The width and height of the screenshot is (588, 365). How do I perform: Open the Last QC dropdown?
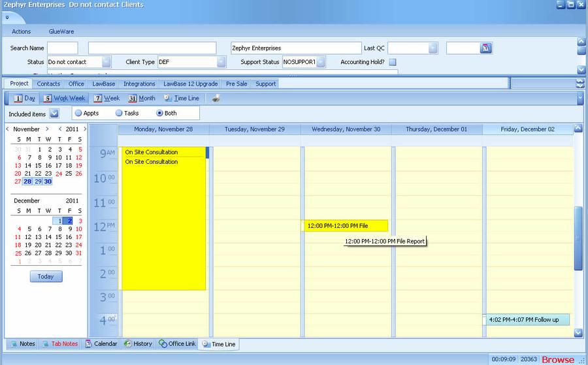coord(433,48)
